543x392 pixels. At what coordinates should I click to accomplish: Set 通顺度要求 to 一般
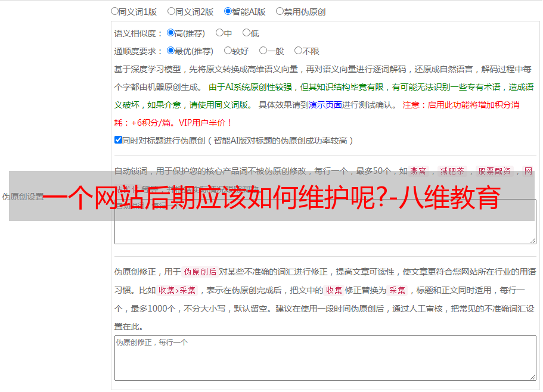point(263,51)
